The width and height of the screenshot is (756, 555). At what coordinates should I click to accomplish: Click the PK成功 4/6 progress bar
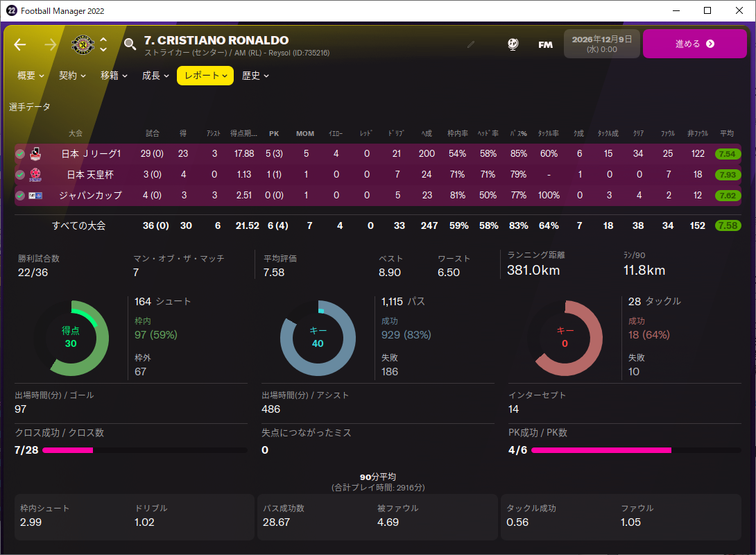pyautogui.click(x=636, y=450)
